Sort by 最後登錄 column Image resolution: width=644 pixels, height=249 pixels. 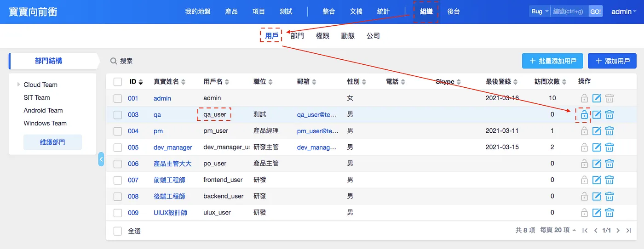[501, 82]
